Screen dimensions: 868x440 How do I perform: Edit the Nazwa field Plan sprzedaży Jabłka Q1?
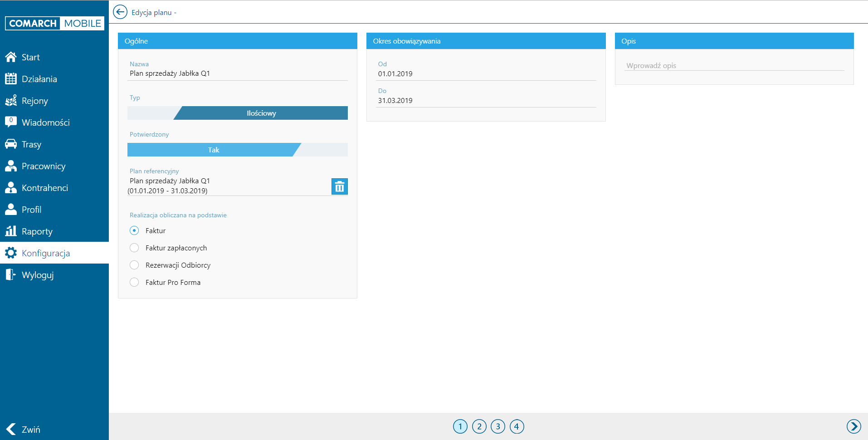point(238,73)
